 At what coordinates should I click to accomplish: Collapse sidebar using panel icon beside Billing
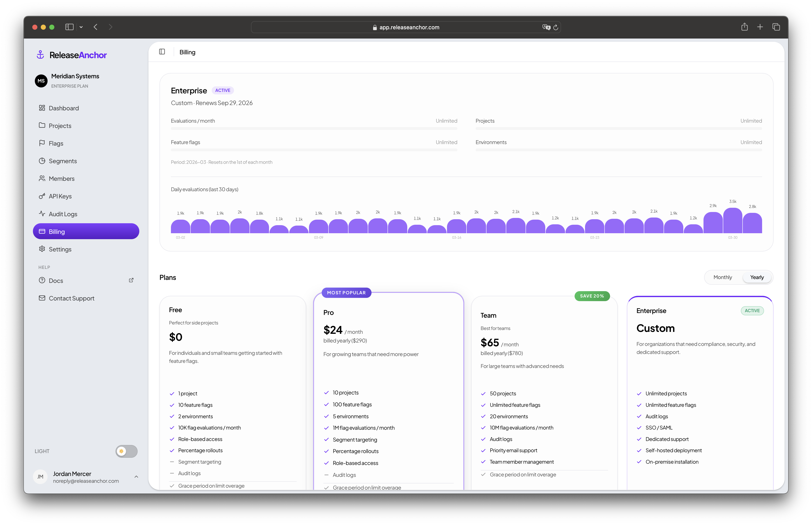[x=162, y=52]
